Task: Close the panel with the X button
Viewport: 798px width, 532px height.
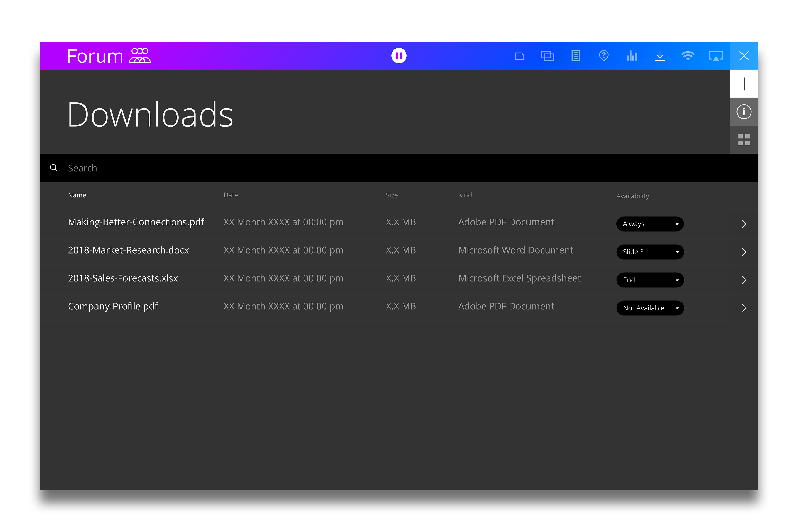Action: coord(744,56)
